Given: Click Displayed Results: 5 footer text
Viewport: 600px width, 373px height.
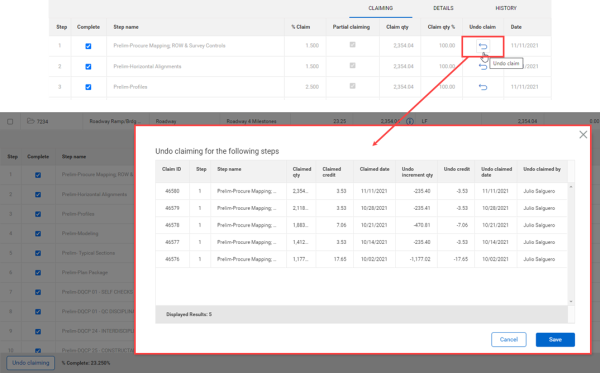Looking at the screenshot, I should pyautogui.click(x=189, y=314).
